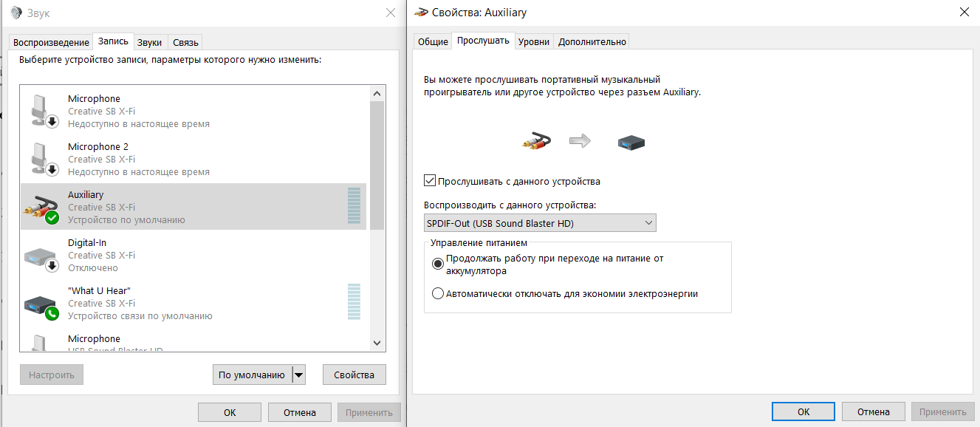Click the "Управление питанием" group label

(x=479, y=242)
